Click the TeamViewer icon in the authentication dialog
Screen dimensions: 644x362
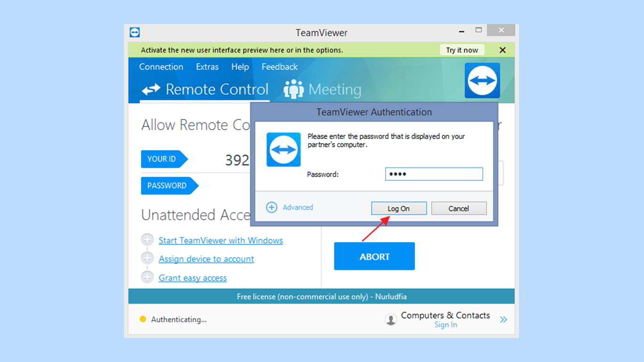coord(283,149)
